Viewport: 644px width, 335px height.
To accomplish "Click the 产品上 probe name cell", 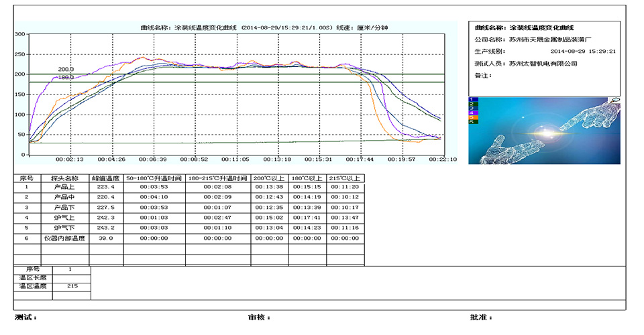I will pyautogui.click(x=64, y=187).
